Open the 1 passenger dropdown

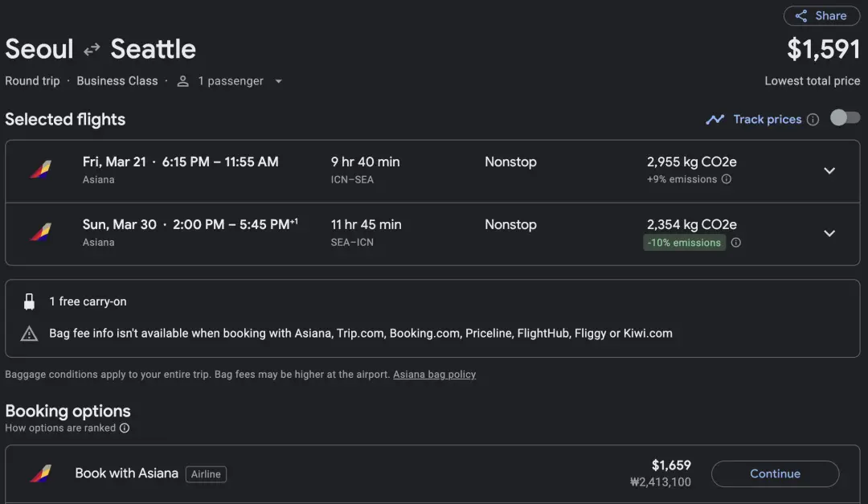click(x=230, y=81)
